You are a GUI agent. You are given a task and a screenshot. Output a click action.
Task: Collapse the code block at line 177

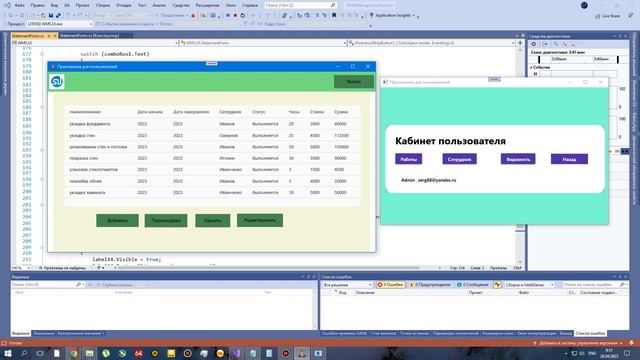pyautogui.click(x=42, y=54)
